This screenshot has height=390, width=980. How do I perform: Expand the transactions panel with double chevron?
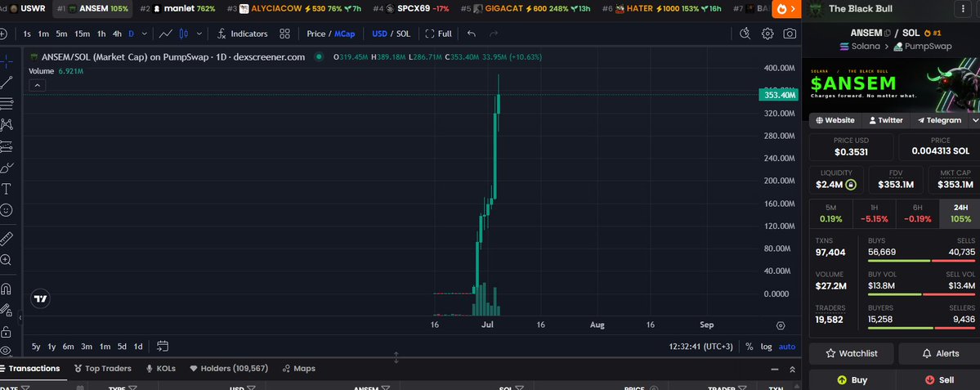pos(793,369)
